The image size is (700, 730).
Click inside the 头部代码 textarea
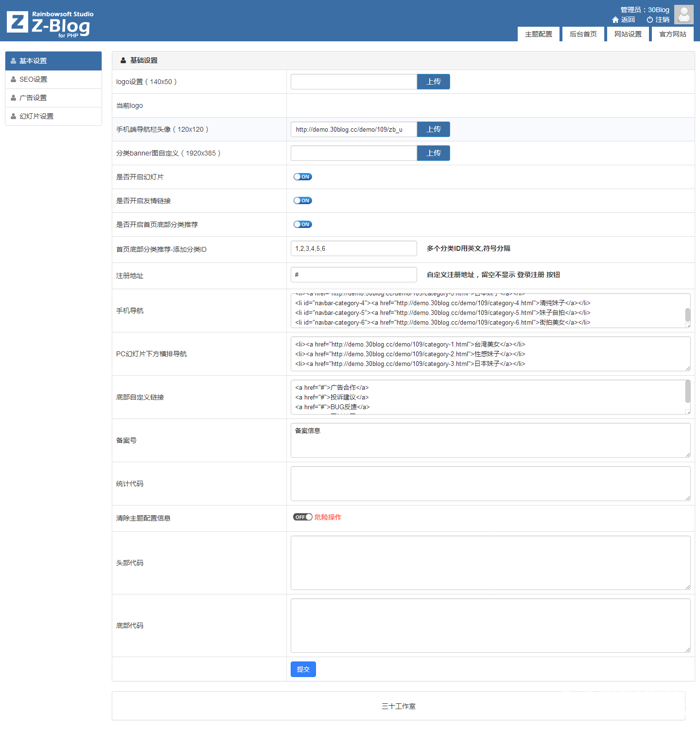tap(490, 563)
